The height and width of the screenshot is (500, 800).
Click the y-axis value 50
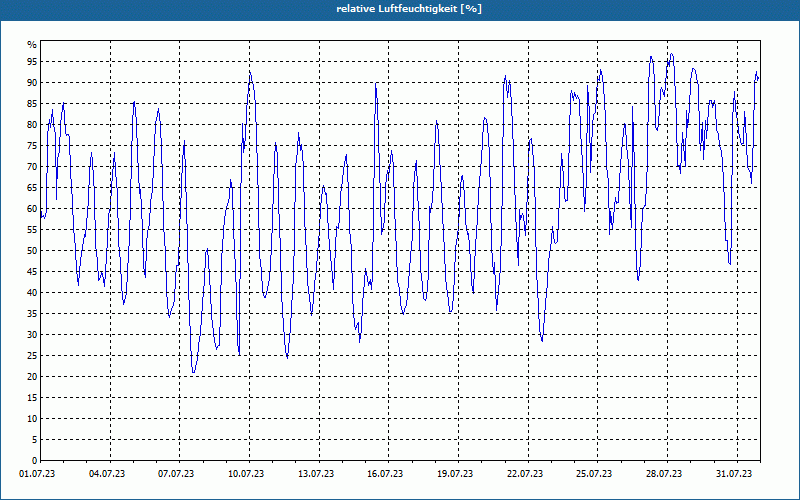(32, 251)
